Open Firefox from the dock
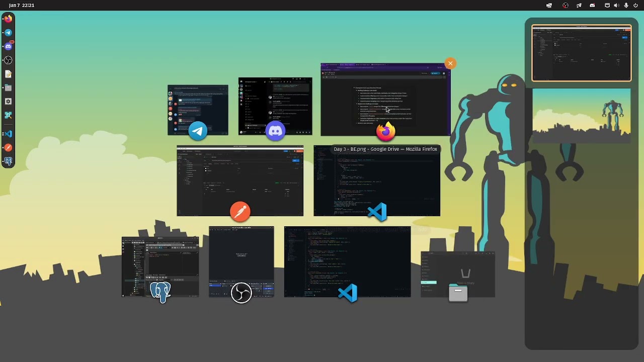Viewport: 644px width, 362px height. [8, 19]
